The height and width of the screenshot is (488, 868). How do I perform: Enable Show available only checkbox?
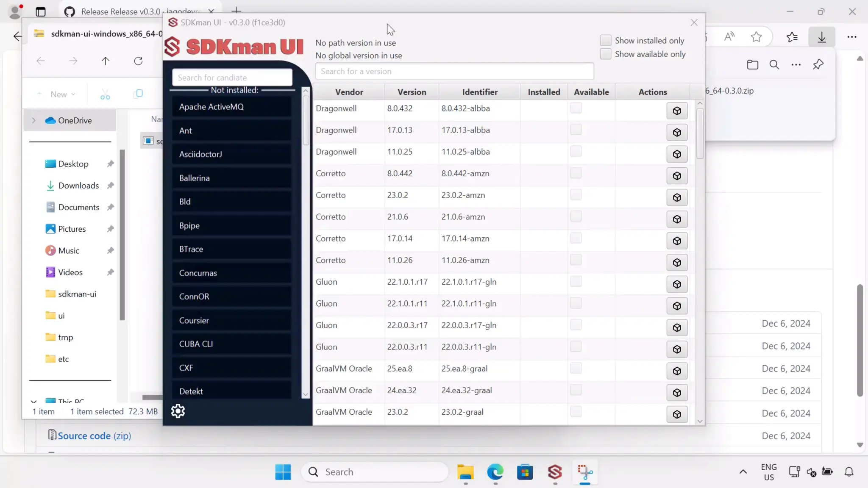[x=606, y=54]
